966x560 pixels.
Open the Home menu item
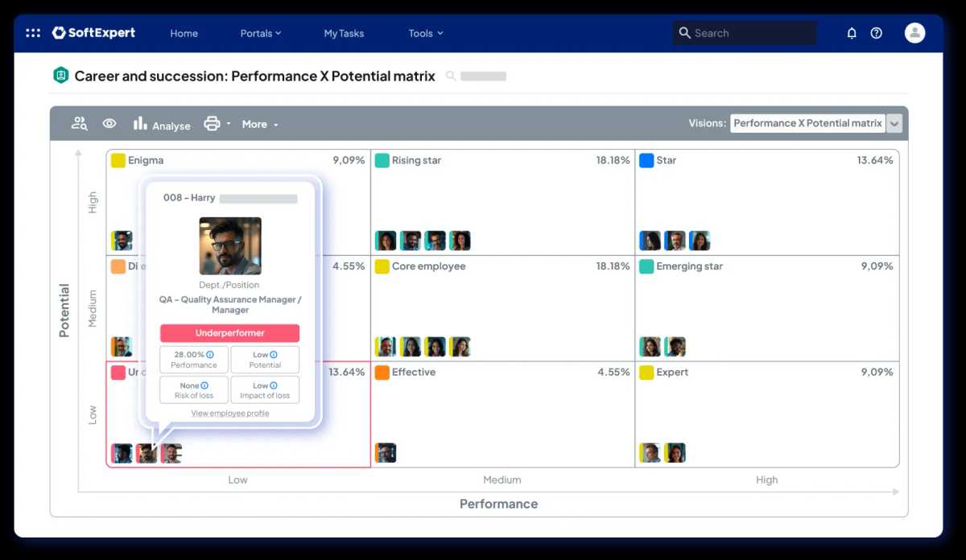point(184,33)
